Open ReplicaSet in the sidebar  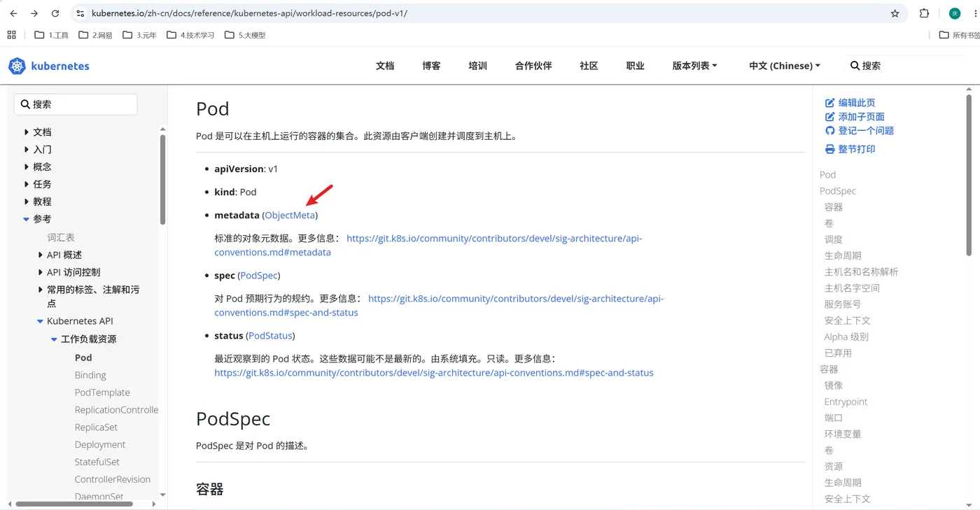96,427
